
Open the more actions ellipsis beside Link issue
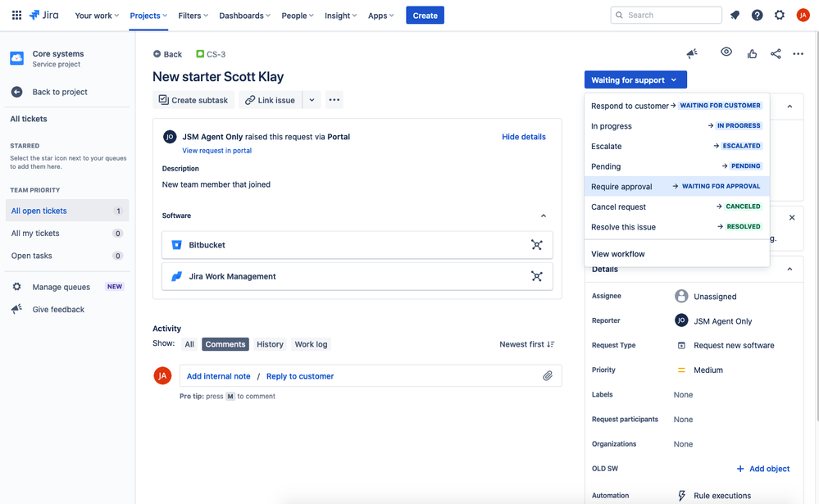(334, 100)
